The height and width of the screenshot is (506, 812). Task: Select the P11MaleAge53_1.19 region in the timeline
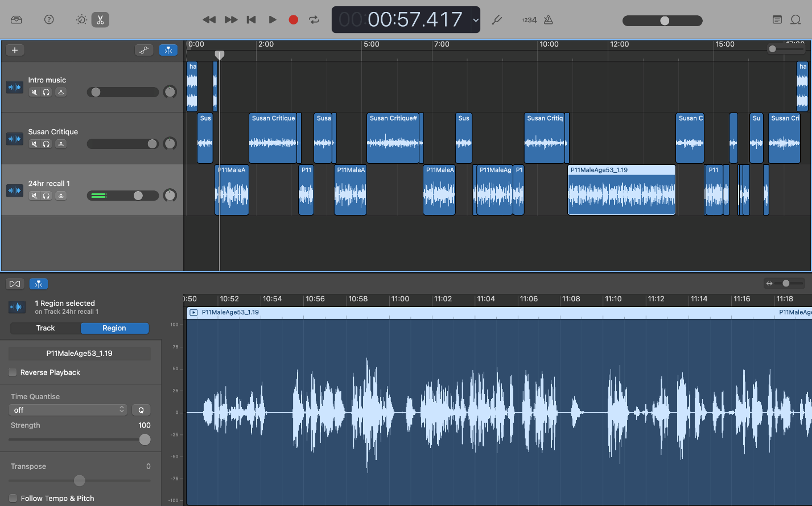(x=621, y=190)
